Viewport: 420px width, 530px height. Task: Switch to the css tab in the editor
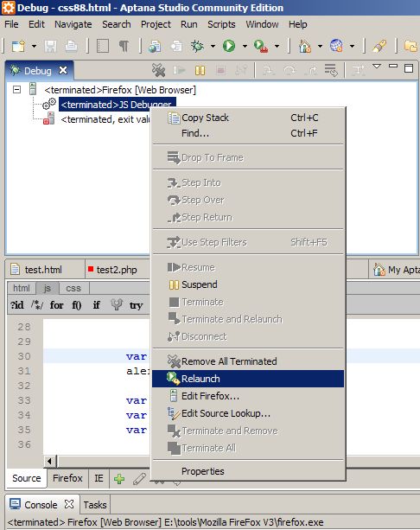pyautogui.click(x=73, y=288)
